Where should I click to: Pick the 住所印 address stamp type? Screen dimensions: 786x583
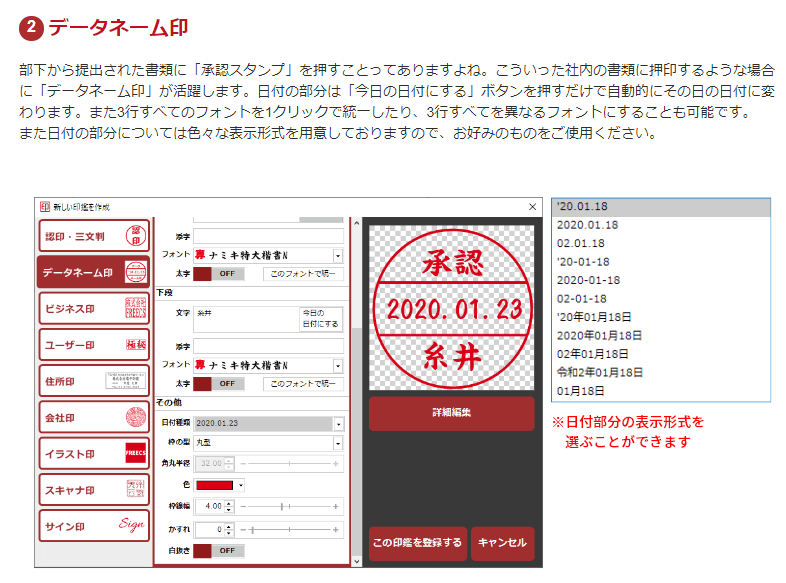(93, 381)
